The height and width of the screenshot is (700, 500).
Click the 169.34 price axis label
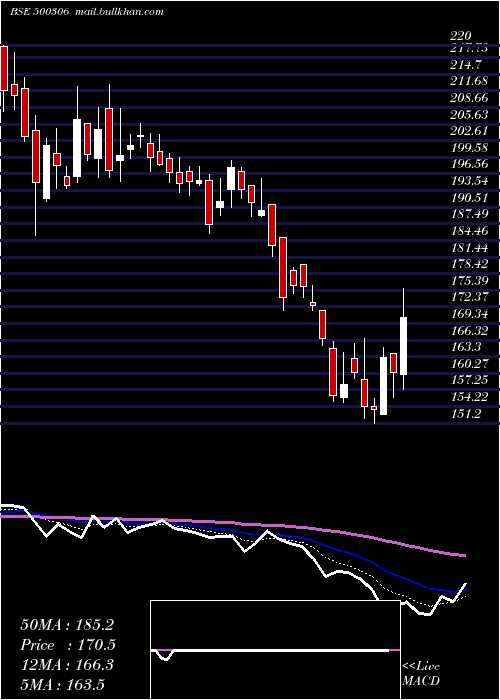[469, 314]
